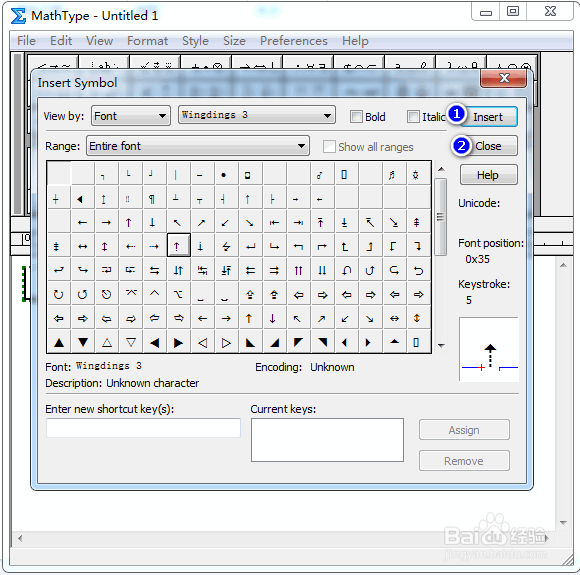The width and height of the screenshot is (580, 575).
Task: Click the symbol grid scrollbar thumb
Action: click(441, 217)
